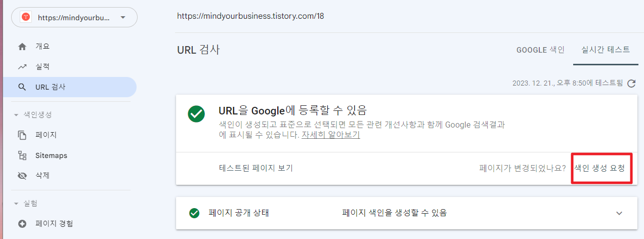Click the magnifier icon beside URL 검사
Image resolution: width=644 pixels, height=239 pixels.
(22, 87)
